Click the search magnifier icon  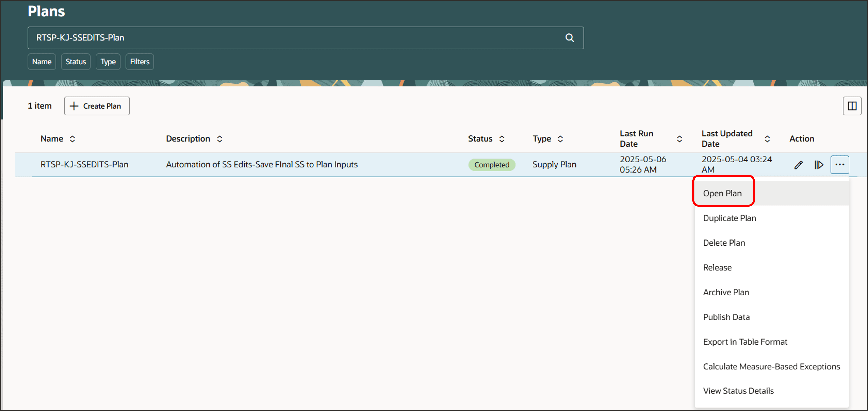pyautogui.click(x=569, y=38)
